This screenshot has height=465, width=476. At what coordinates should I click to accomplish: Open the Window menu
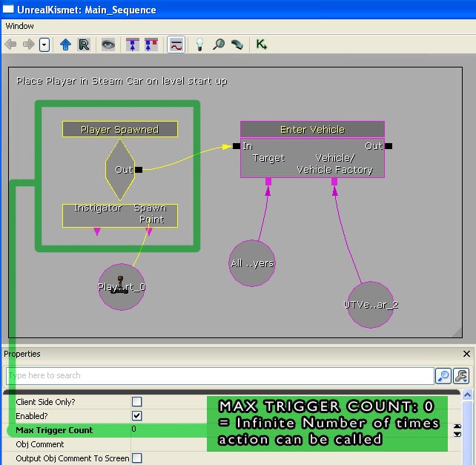click(x=20, y=26)
